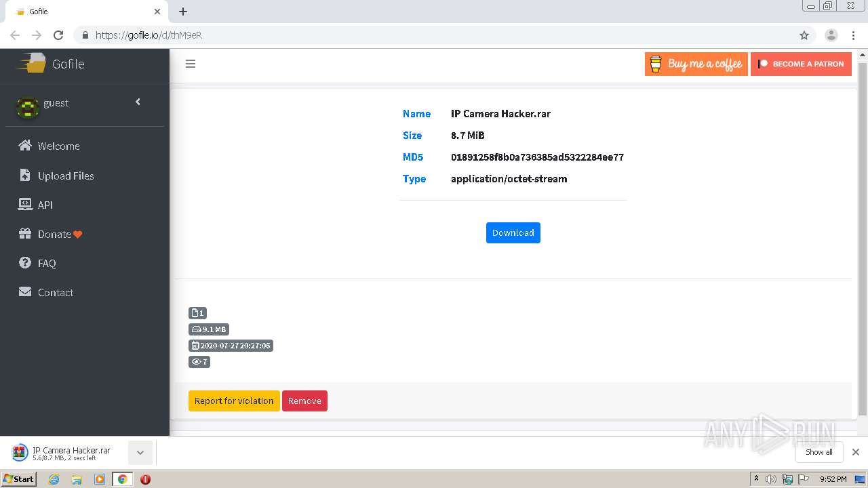Open the Windows Start menu
868x488 pixels.
pyautogui.click(x=18, y=479)
